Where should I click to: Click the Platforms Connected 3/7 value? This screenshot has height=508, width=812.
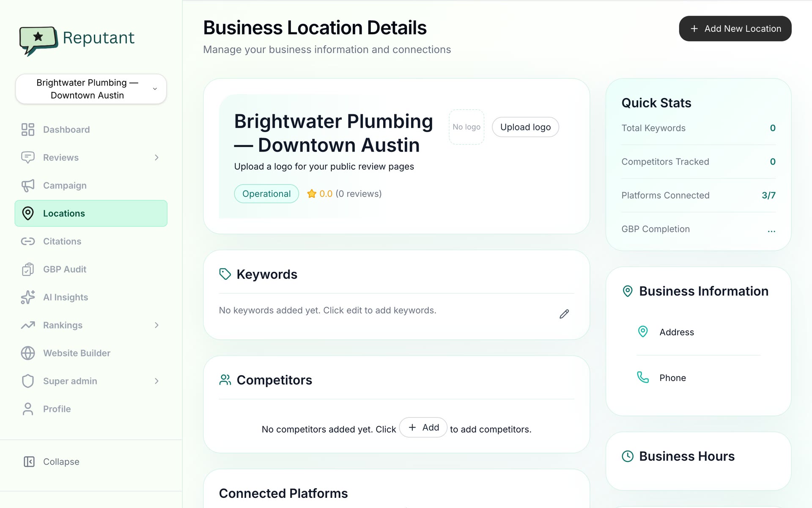768,195
